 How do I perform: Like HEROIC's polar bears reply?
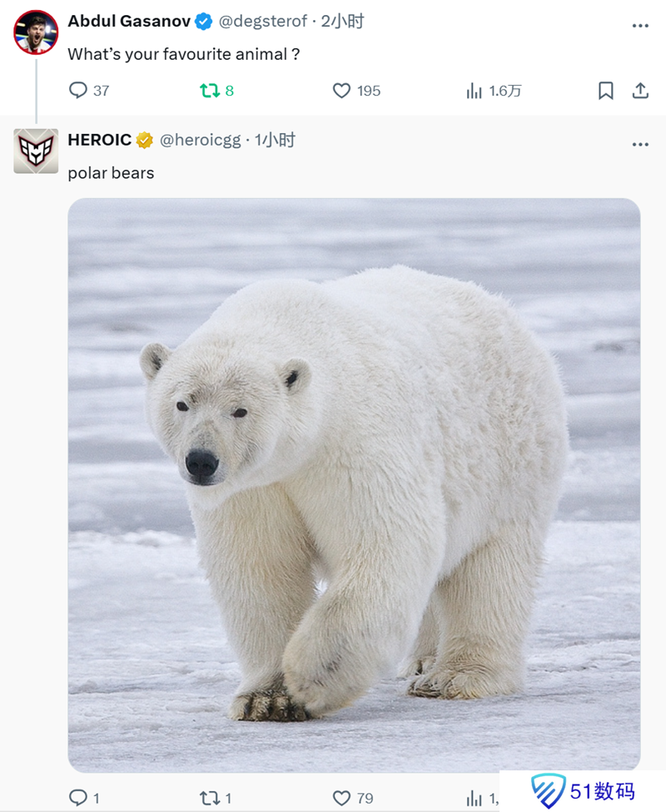pos(341,798)
